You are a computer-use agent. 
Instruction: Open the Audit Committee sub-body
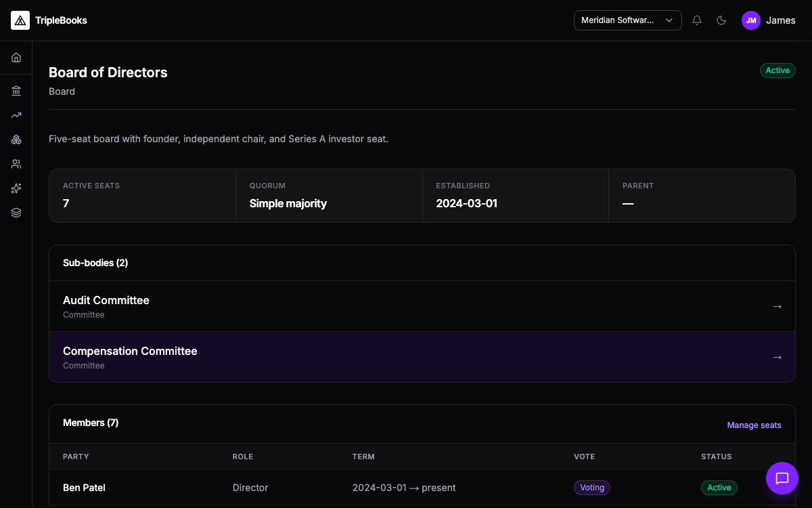click(422, 306)
